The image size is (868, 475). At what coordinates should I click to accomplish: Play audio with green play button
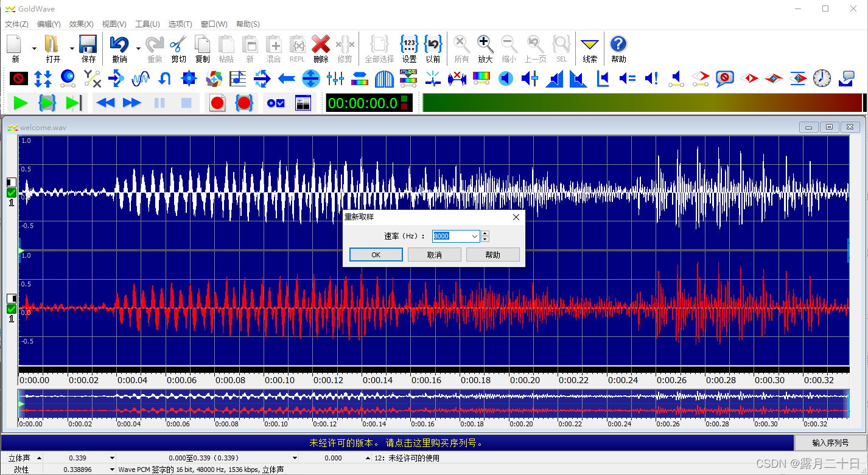point(21,103)
